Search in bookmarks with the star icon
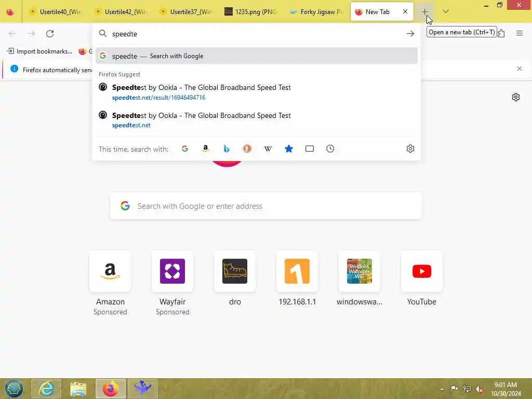This screenshot has width=532, height=399. pos(289,149)
